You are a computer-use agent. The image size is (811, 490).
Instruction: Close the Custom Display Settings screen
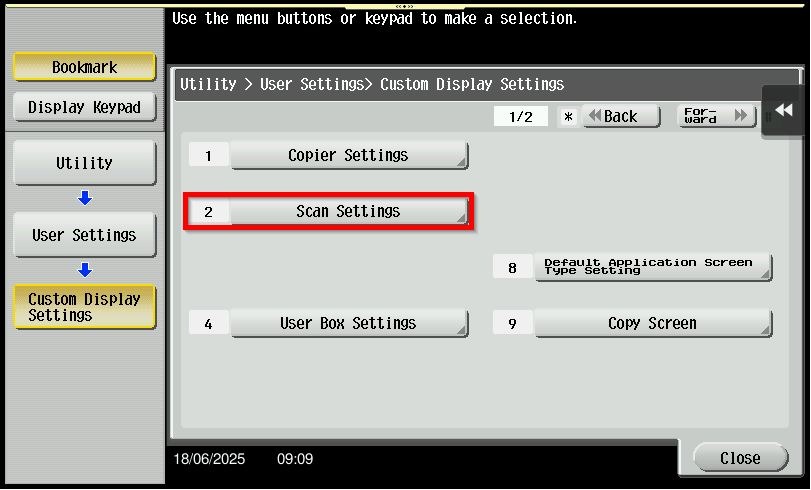point(740,458)
